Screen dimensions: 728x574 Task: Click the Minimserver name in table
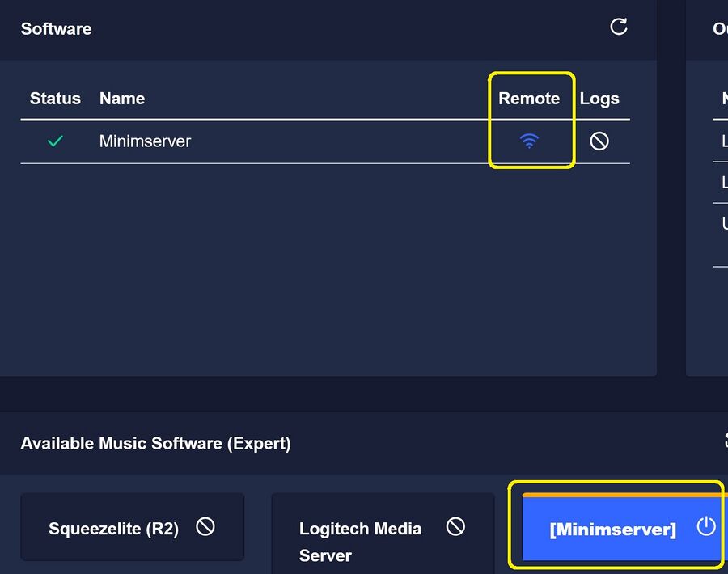(145, 141)
